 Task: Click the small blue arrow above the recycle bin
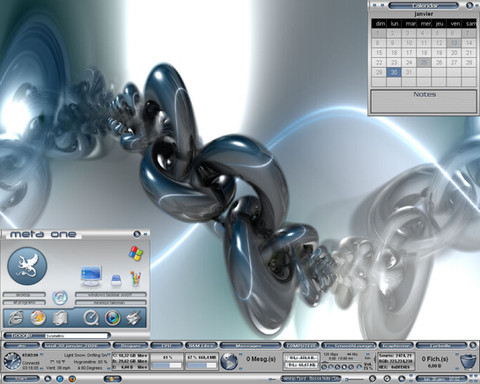[457, 354]
